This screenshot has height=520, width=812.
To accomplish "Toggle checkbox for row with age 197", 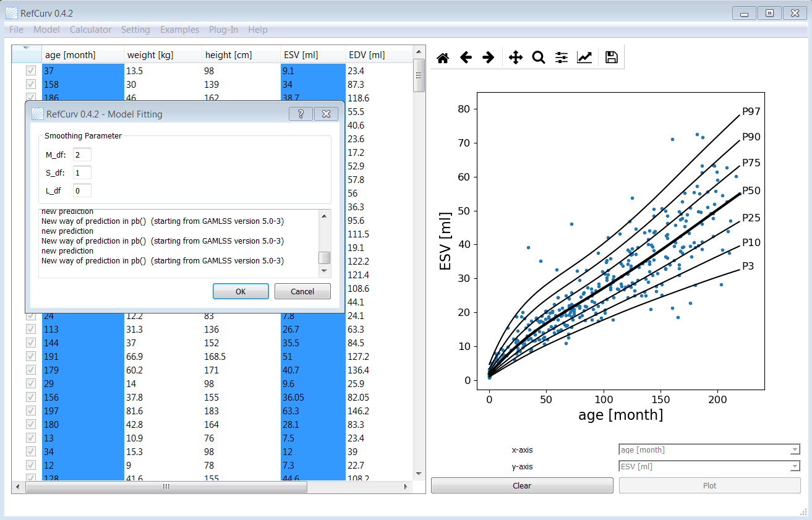I will 31,411.
